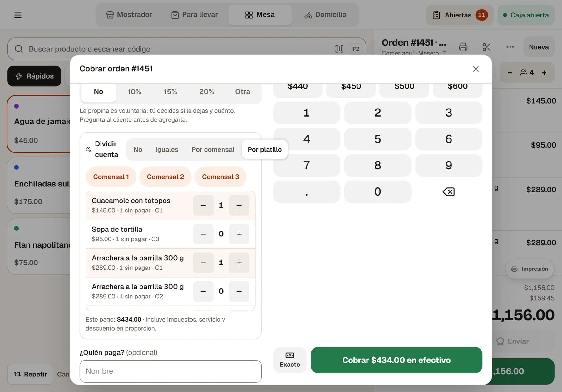Select Otra tip option
The image size is (562, 392).
tap(243, 92)
